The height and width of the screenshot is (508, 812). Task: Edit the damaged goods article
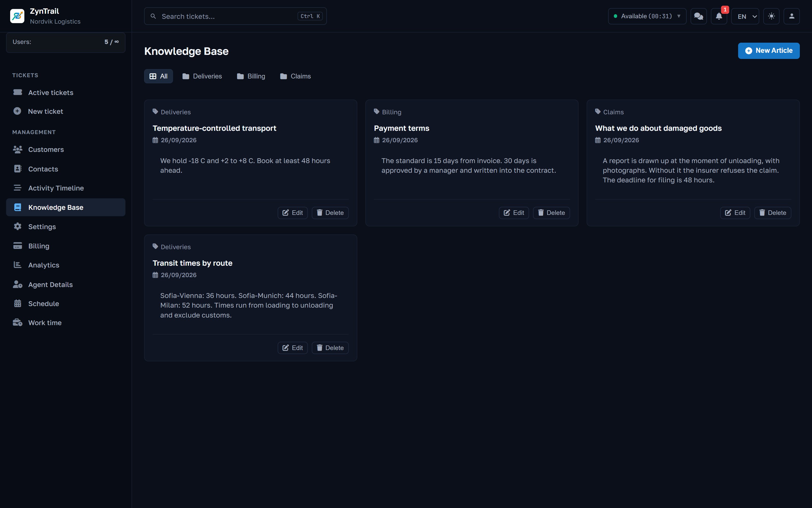pos(735,213)
